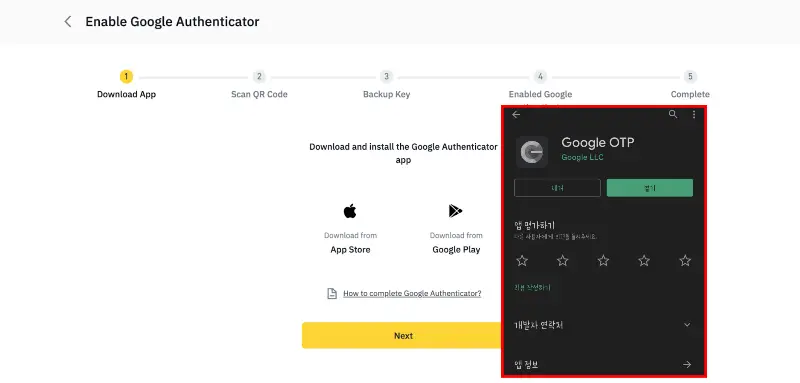Click the 개발자 연락처 row label
This screenshot has width=800, height=383.
coord(538,325)
